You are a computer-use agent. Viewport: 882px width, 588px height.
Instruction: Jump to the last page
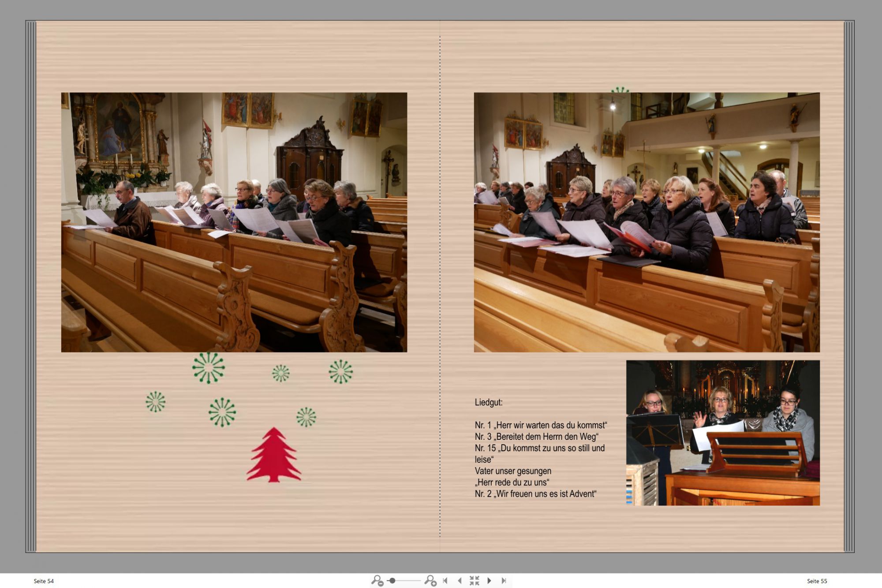click(x=504, y=581)
